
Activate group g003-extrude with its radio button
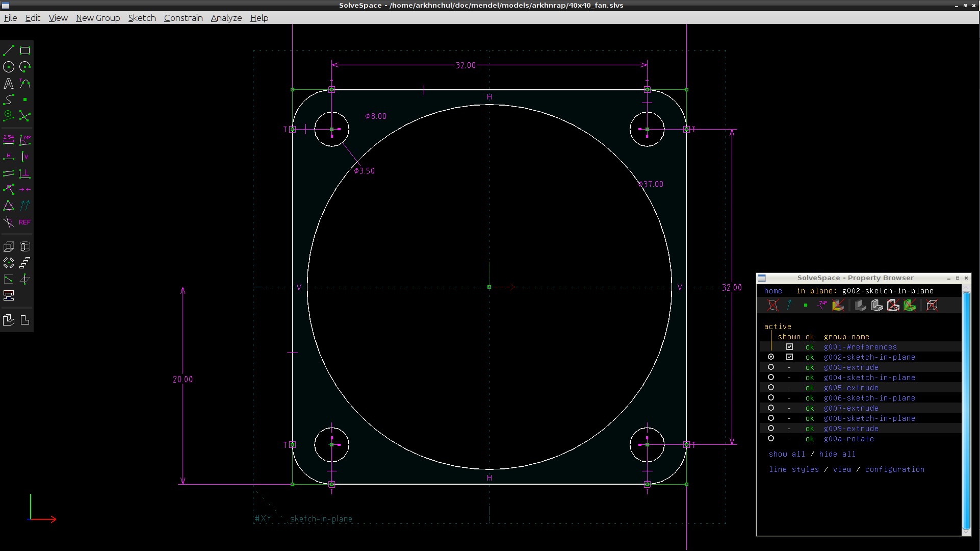[771, 367]
